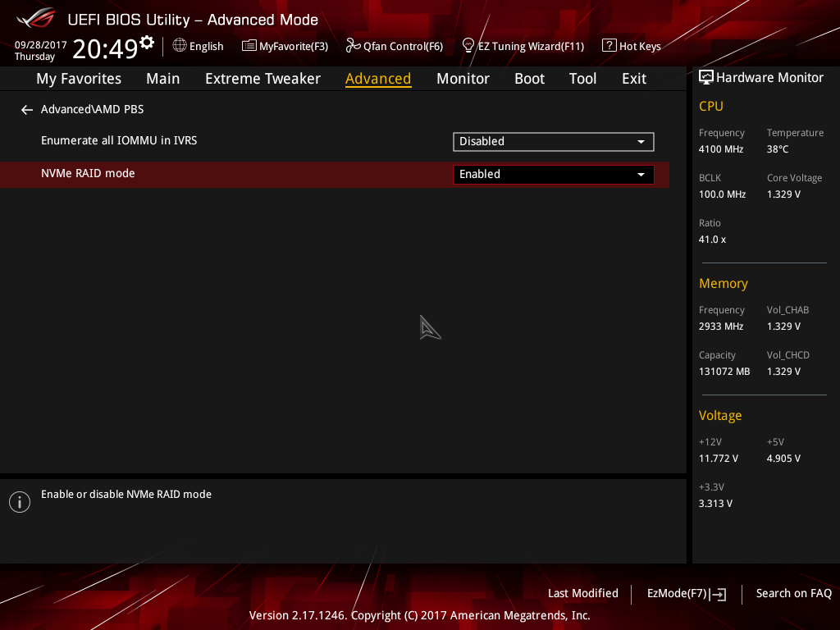Click the 09/28/2017 date
Image resolution: width=840 pixels, height=630 pixels.
coord(41,45)
